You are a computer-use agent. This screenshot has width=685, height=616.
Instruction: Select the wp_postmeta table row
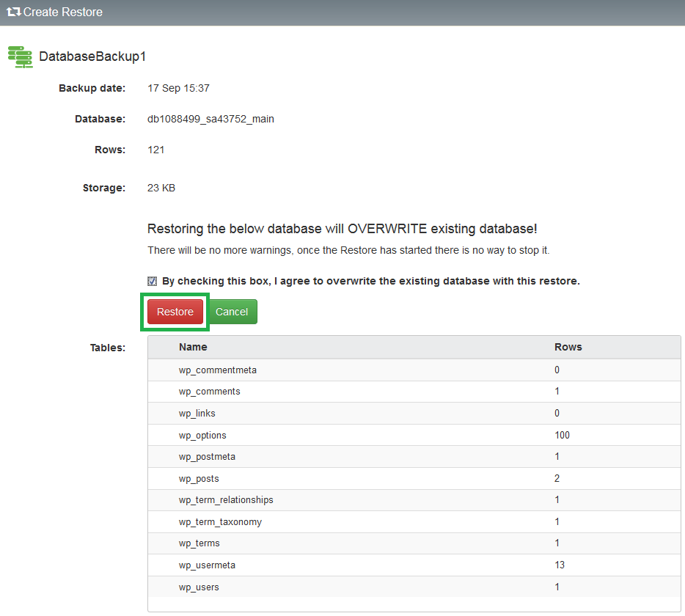coord(414,457)
